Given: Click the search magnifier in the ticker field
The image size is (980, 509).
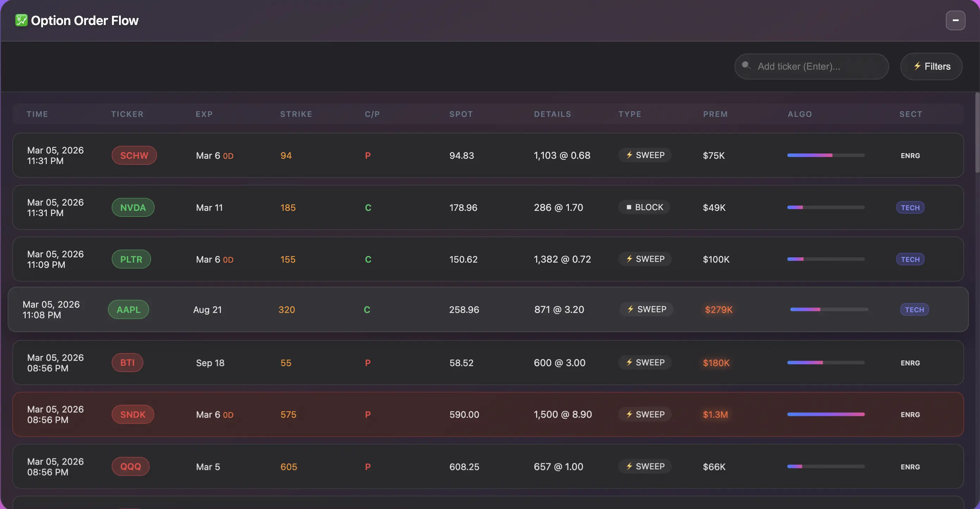Looking at the screenshot, I should click(747, 66).
